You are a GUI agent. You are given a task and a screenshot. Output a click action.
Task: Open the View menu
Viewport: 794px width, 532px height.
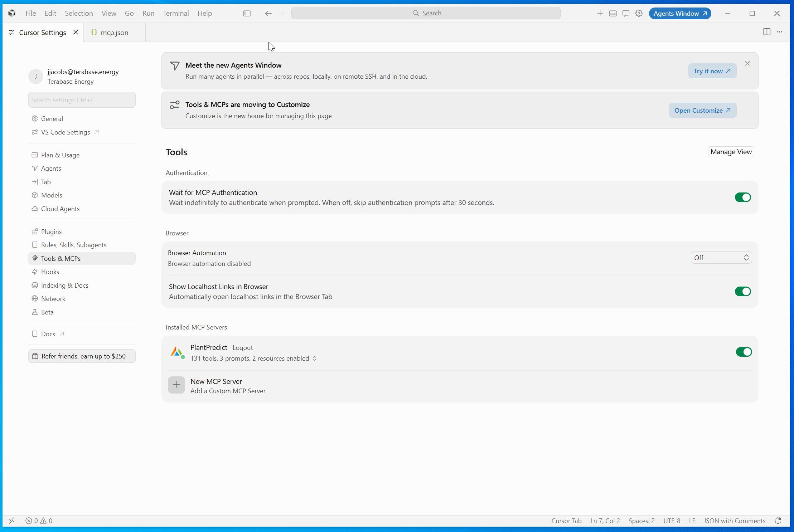coord(109,13)
